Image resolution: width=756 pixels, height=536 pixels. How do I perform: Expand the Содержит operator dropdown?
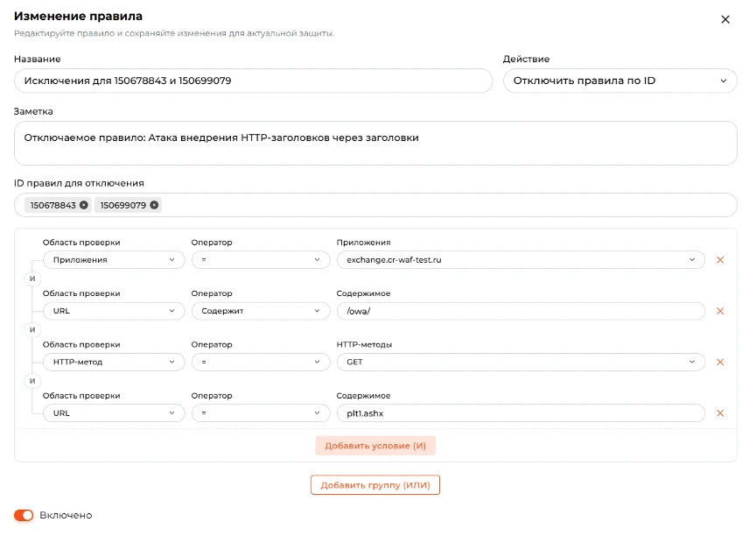[261, 311]
